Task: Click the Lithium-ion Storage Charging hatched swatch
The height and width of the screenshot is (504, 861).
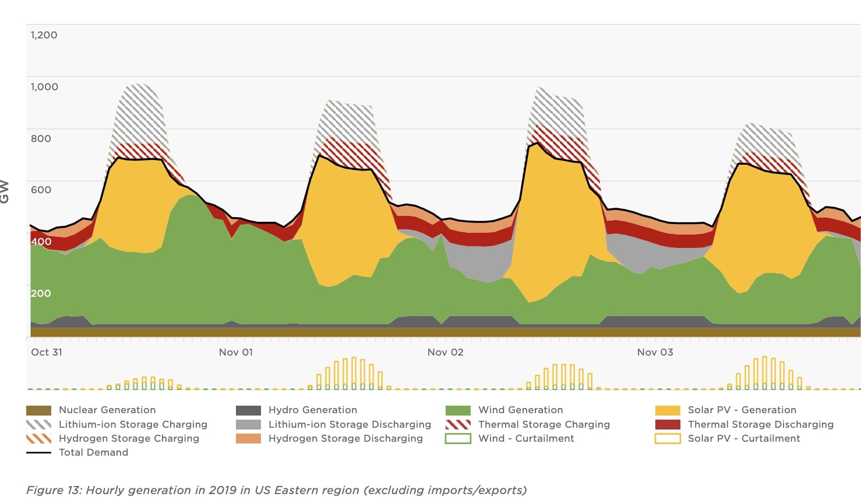Action: pyautogui.click(x=38, y=424)
